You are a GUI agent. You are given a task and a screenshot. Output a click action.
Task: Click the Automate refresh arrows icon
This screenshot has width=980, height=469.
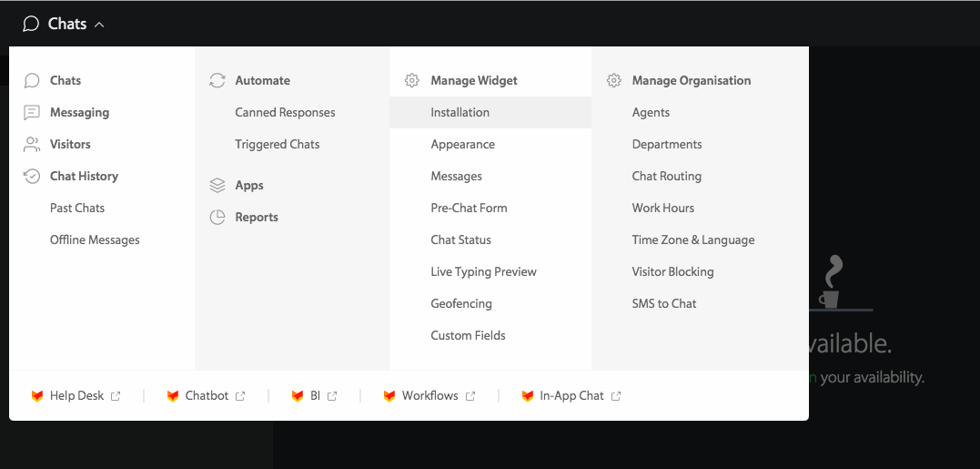click(x=217, y=81)
